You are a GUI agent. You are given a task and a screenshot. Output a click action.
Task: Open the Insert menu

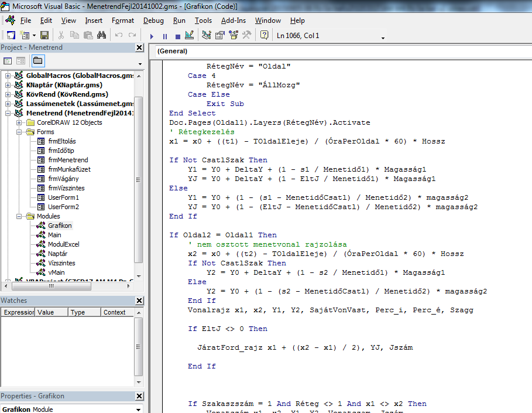coord(94,21)
